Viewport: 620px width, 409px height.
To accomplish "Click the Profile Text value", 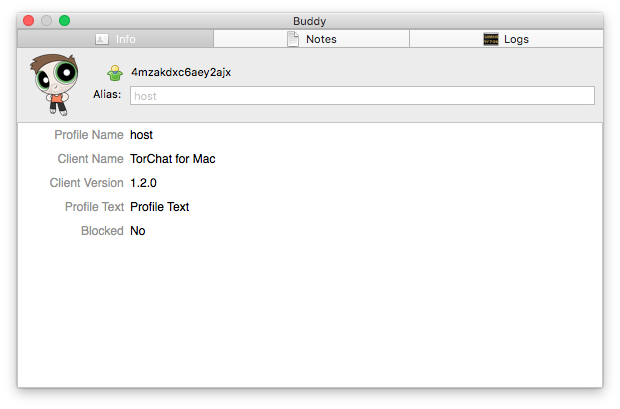I will point(159,207).
